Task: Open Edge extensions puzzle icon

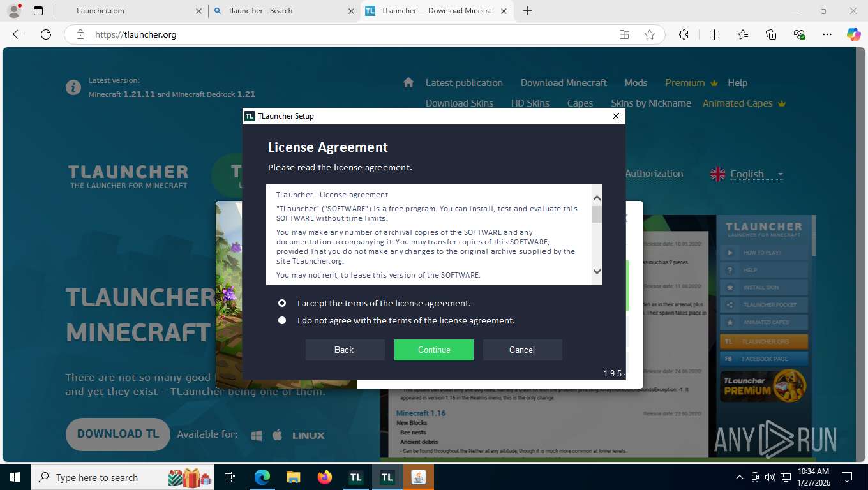Action: tap(684, 34)
